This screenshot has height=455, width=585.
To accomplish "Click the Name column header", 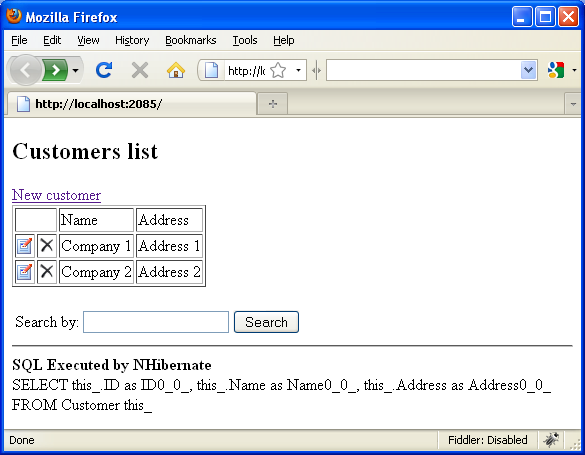I will coord(96,220).
